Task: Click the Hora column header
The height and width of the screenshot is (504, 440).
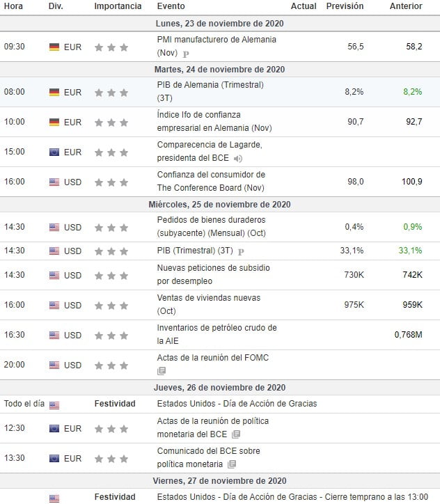Action: [13, 6]
